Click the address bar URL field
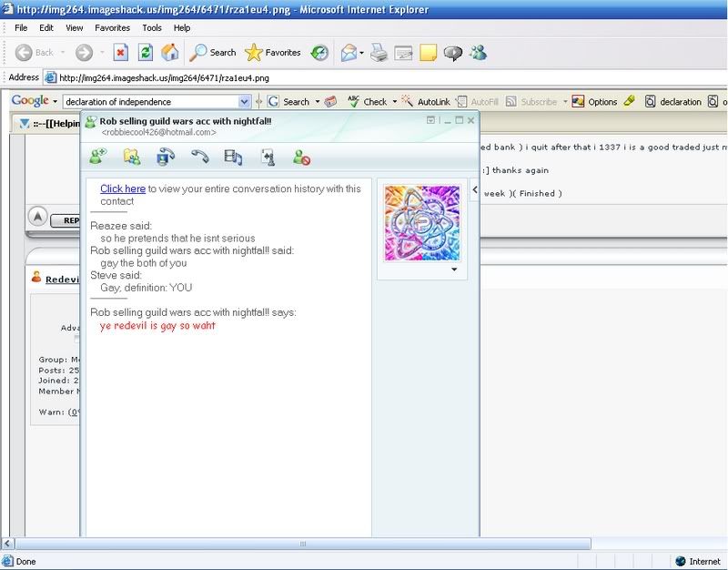The image size is (728, 570). [364, 77]
